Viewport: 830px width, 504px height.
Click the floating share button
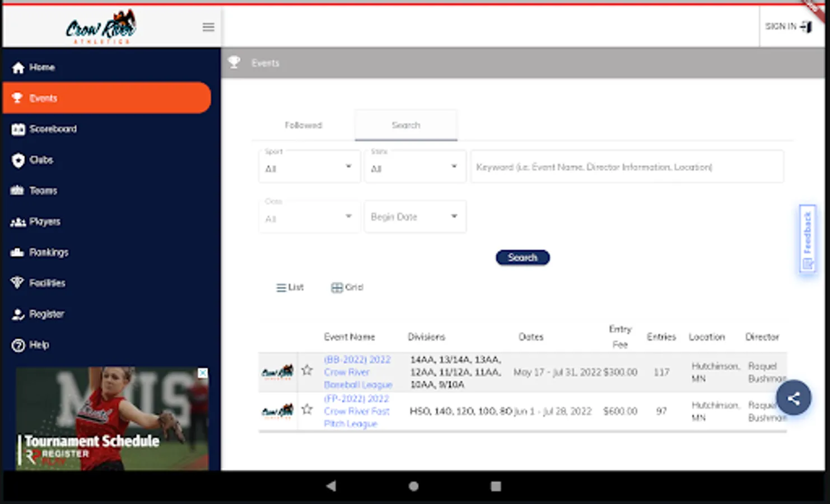pyautogui.click(x=793, y=398)
